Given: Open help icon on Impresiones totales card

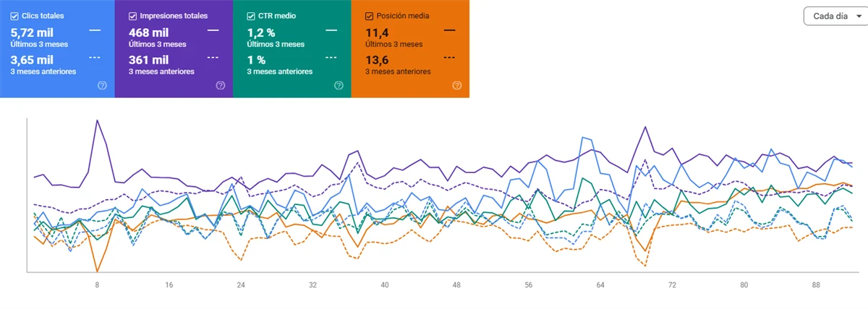Looking at the screenshot, I should (221, 85).
